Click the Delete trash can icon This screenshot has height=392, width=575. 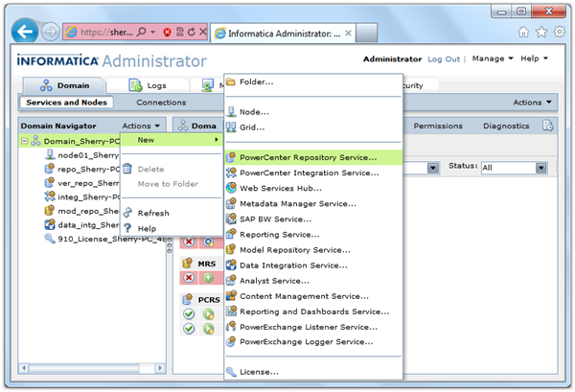tap(127, 169)
